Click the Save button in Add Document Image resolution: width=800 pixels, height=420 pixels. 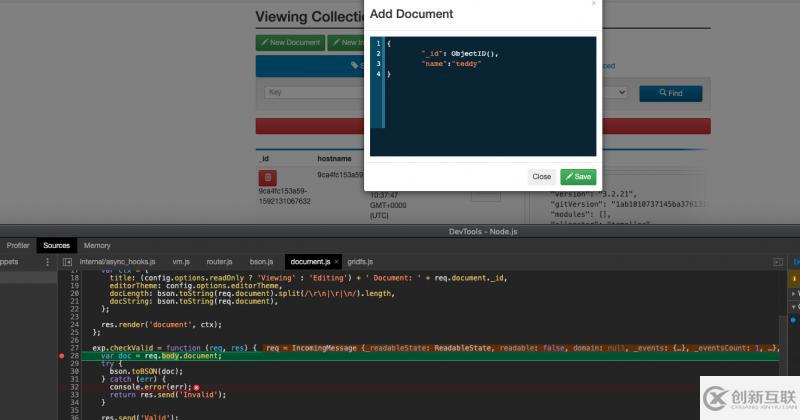[x=577, y=176]
